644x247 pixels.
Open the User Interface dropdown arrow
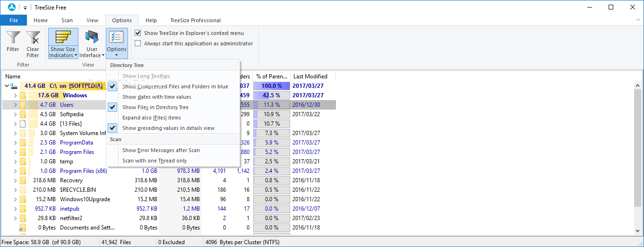tap(103, 55)
